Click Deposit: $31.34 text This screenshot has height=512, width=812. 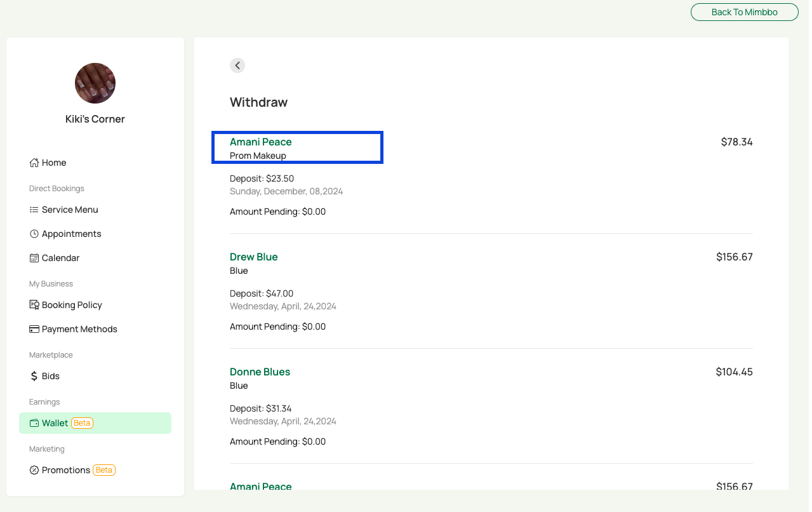coord(261,408)
